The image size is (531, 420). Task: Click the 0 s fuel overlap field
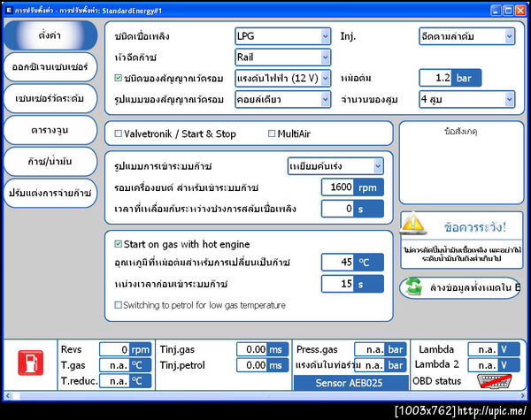tap(352, 209)
